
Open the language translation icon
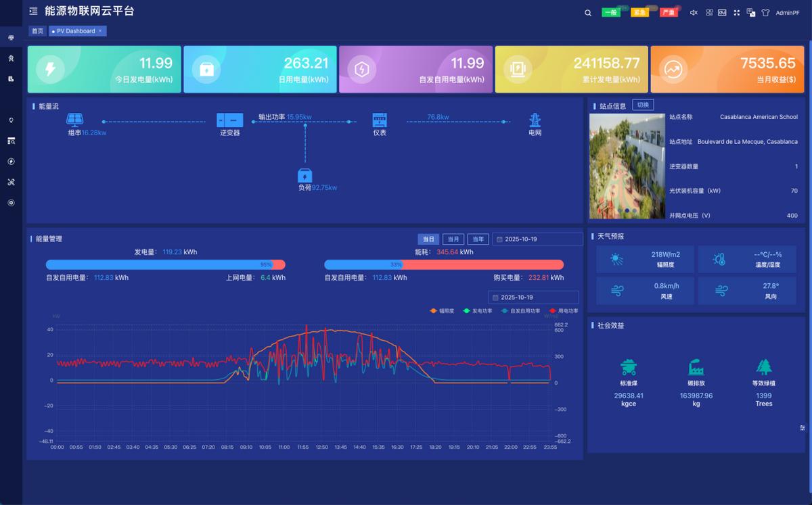[x=750, y=13]
